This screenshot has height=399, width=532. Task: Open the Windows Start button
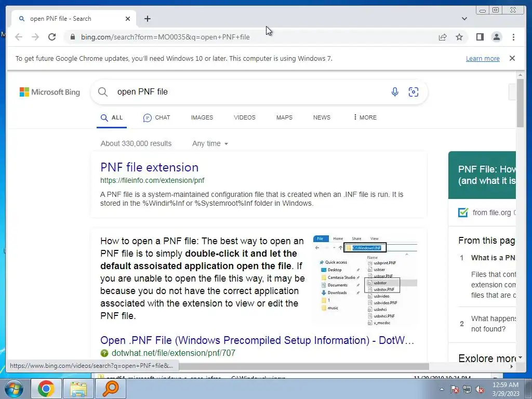click(x=14, y=389)
